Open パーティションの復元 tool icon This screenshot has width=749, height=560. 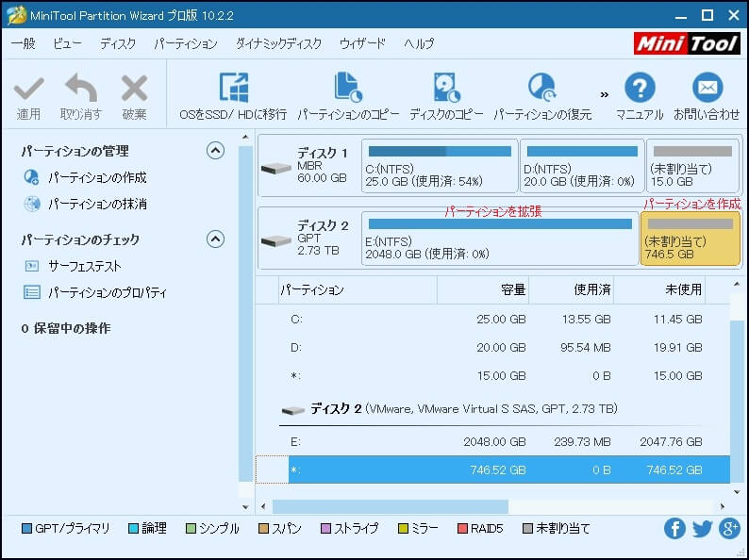coord(542,88)
